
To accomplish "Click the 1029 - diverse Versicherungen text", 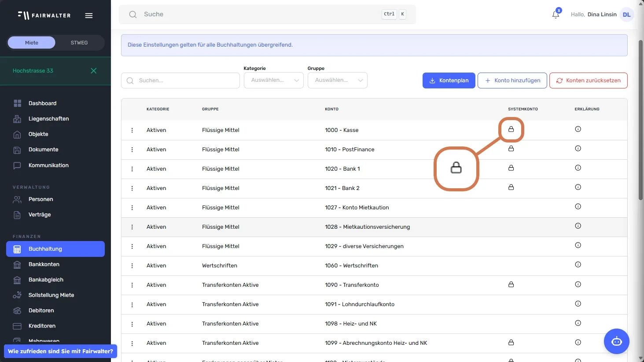I will pyautogui.click(x=364, y=246).
